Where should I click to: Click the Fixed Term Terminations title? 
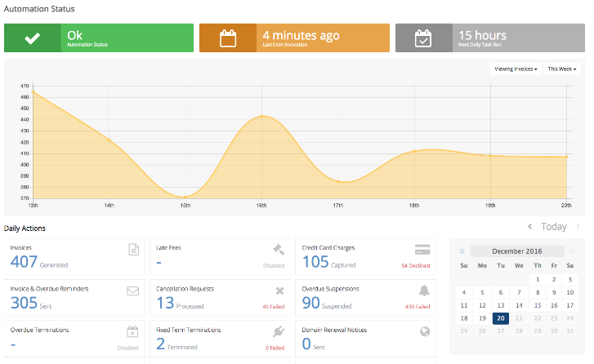(x=188, y=330)
